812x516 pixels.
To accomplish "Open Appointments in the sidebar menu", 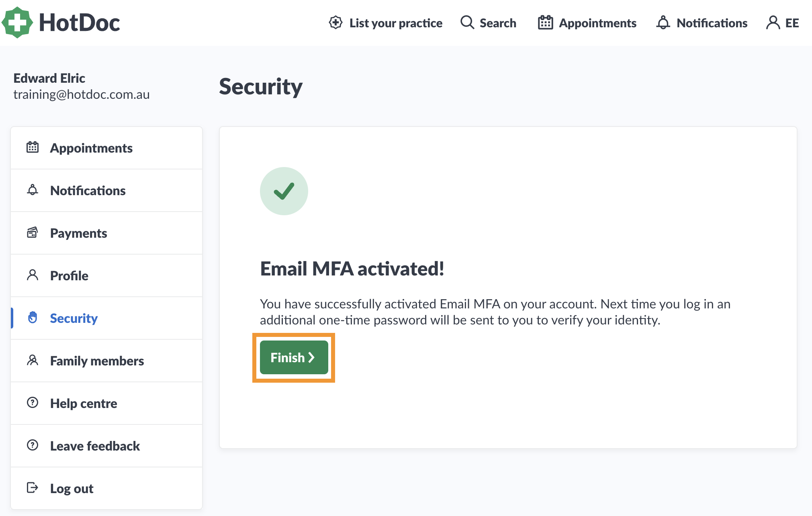I will 106,148.
